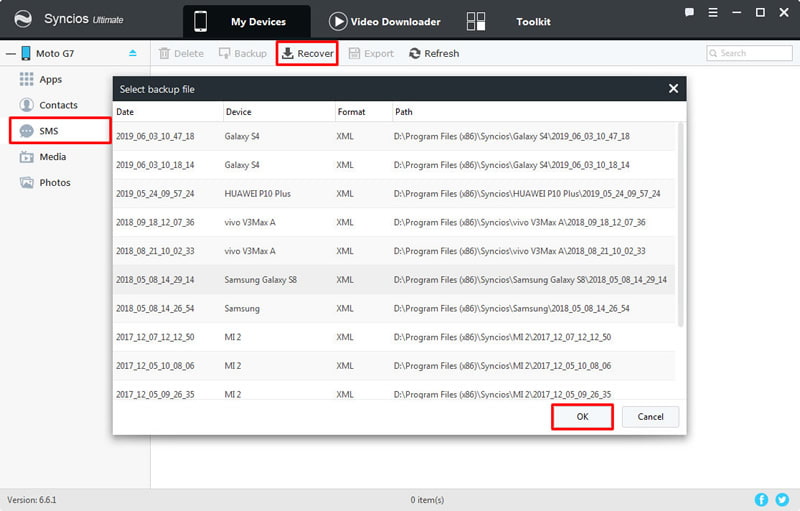Focus the Search input field
The width and height of the screenshot is (800, 511).
point(749,53)
